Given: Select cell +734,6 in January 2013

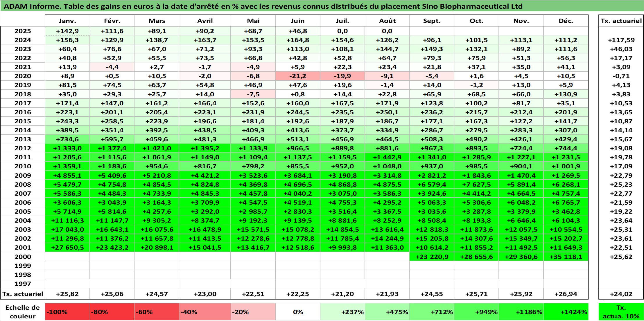Looking at the screenshot, I should (67, 139).
